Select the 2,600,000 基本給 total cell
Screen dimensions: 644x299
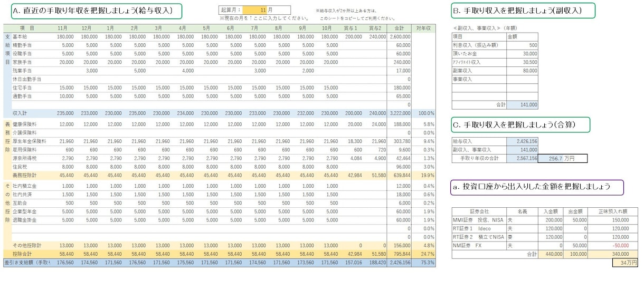point(400,37)
